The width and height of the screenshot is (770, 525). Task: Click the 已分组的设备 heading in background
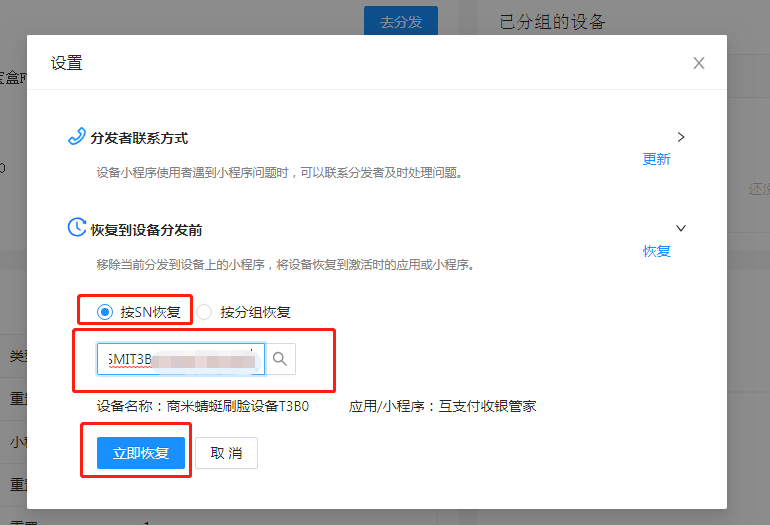tap(552, 22)
